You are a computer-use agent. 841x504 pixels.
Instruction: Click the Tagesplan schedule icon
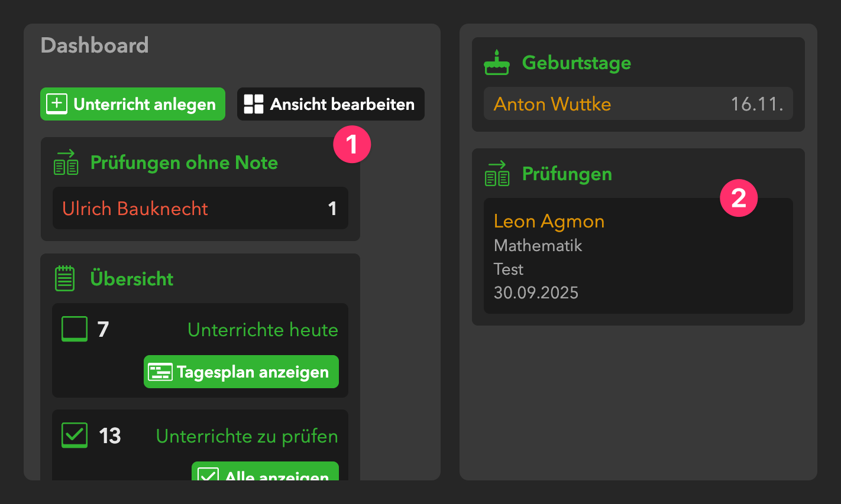click(x=160, y=372)
